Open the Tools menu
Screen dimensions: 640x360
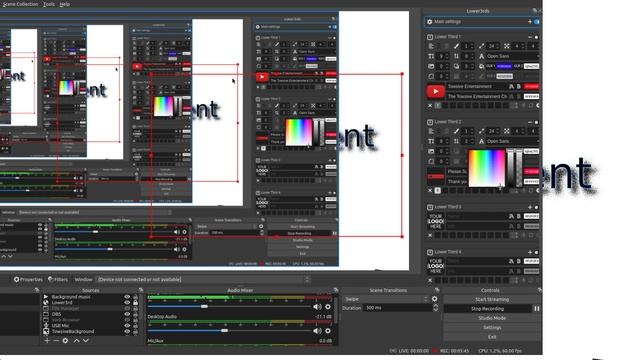[49, 4]
